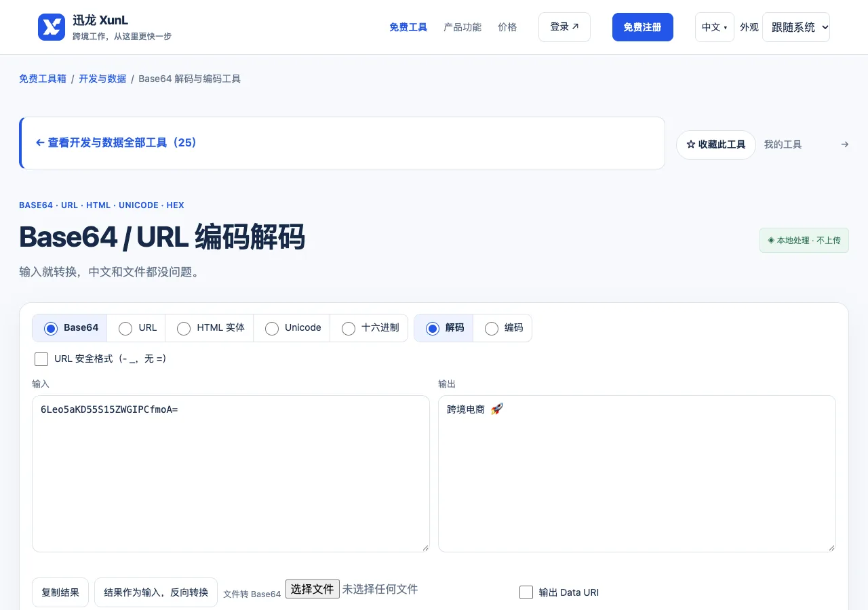Image resolution: width=868 pixels, height=610 pixels.
Task: Open the 跟随系统 appearance dropdown
Action: [x=796, y=27]
